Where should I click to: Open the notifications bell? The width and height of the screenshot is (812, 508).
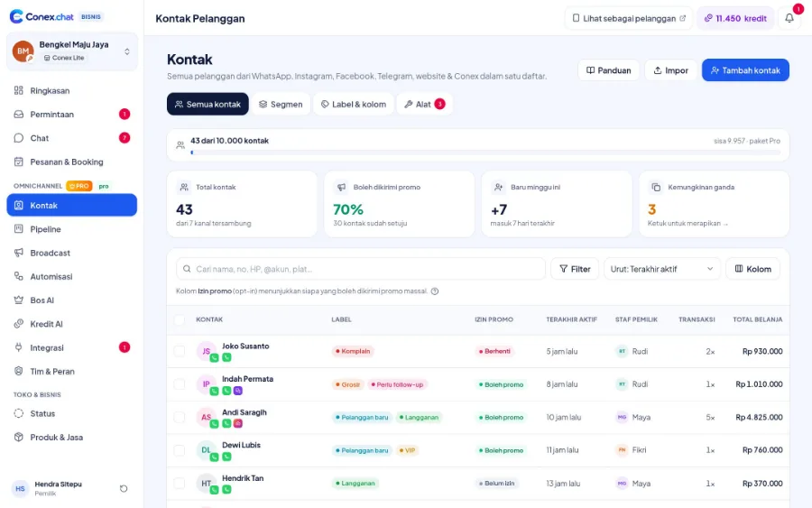tap(789, 18)
